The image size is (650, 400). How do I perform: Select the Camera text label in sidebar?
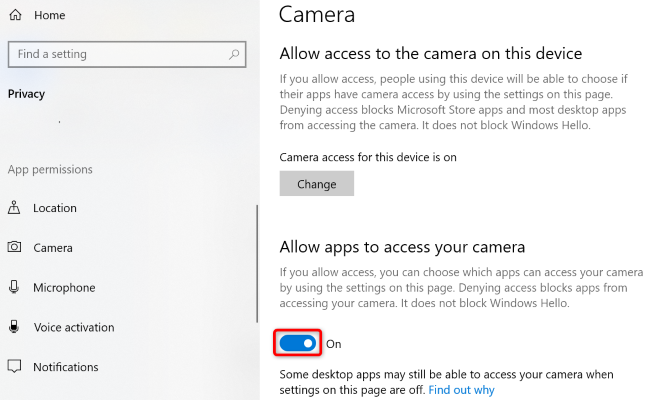click(53, 248)
